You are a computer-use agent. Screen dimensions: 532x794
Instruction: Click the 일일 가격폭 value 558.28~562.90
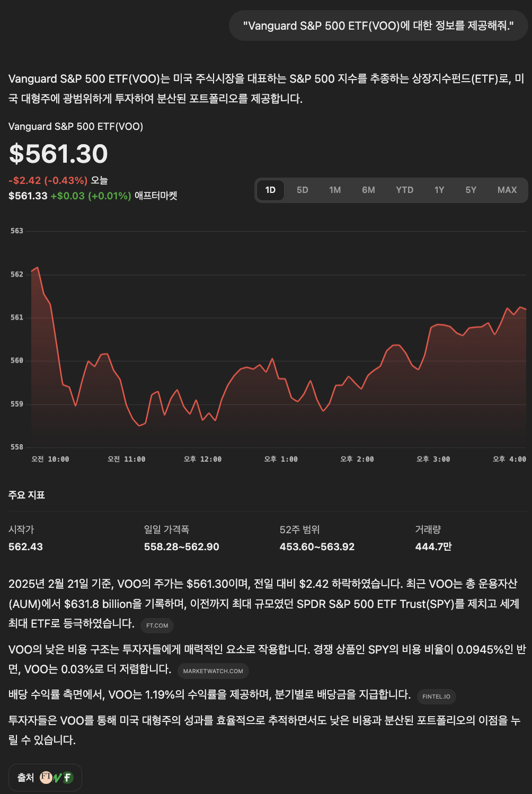pyautogui.click(x=181, y=546)
